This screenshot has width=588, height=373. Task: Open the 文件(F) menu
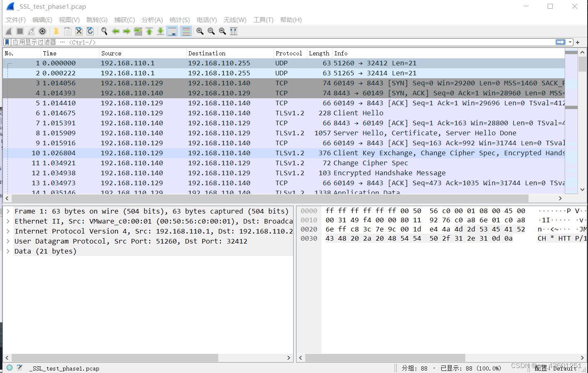(x=16, y=20)
